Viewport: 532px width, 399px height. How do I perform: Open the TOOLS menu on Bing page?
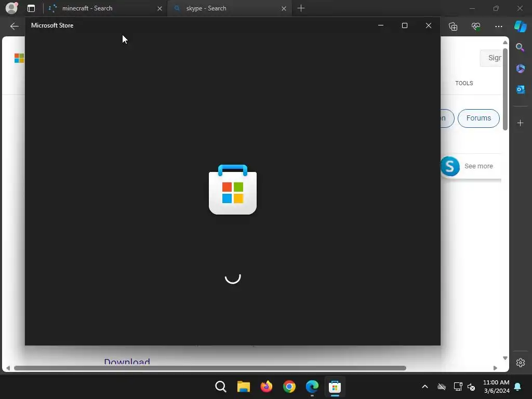(x=464, y=83)
